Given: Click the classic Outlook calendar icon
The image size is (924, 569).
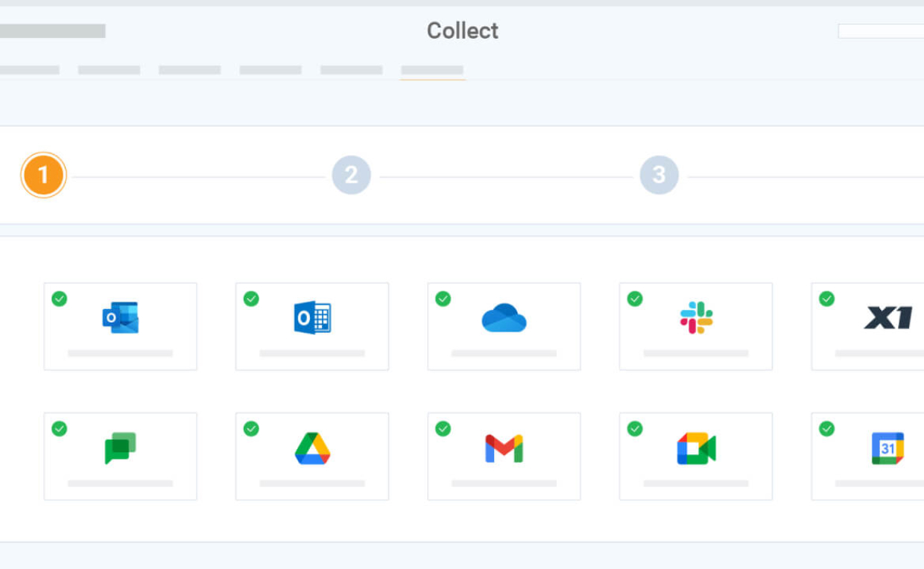Looking at the screenshot, I should (x=311, y=317).
